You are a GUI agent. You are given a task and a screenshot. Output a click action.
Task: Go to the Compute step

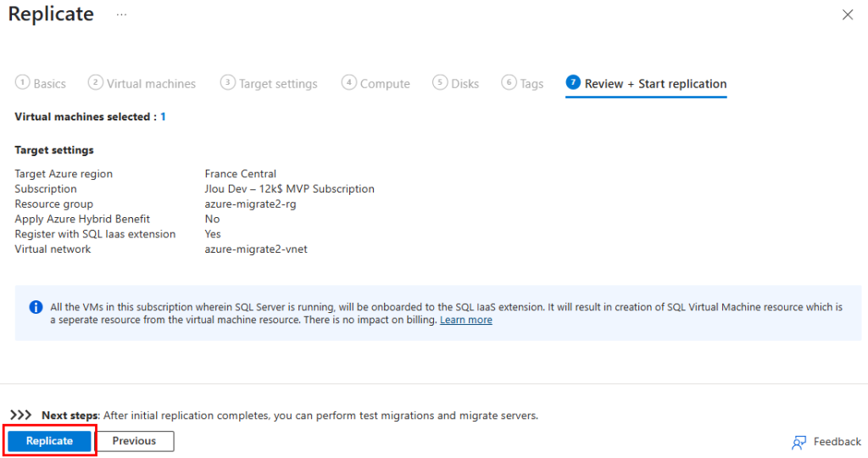coord(376,83)
